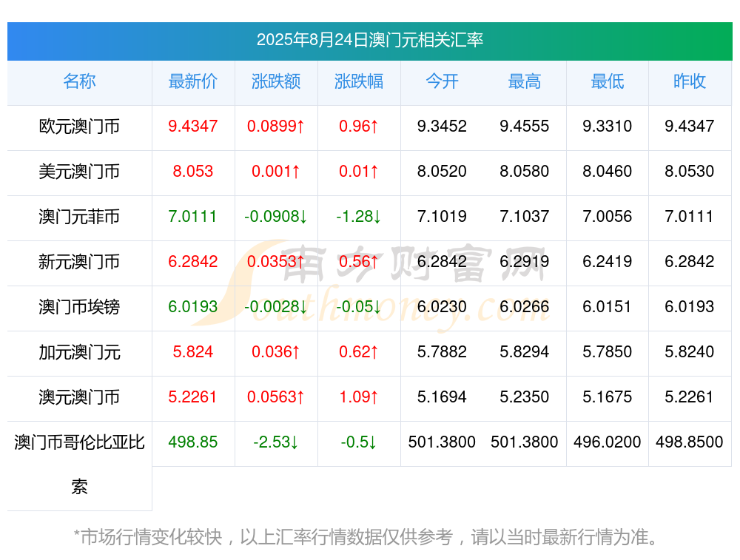Image resolution: width=740 pixels, height=560 pixels.
Task: Click the 澳门元菲币 row name
Action: [x=79, y=217]
